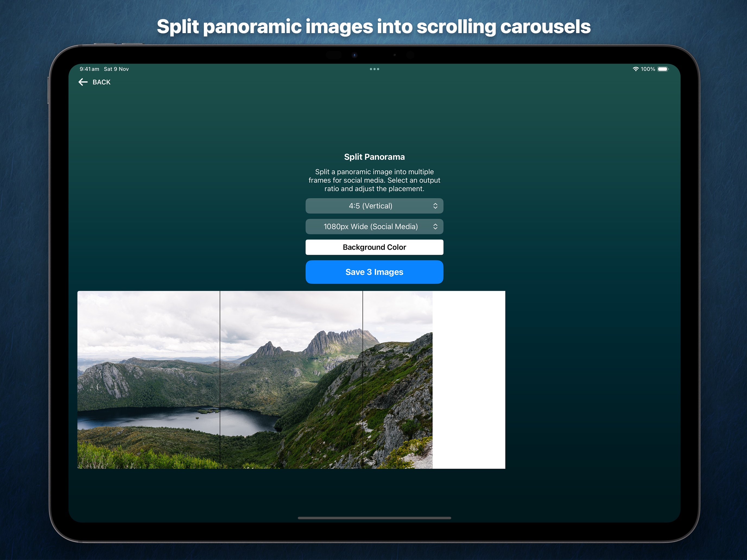The image size is (747, 560).
Task: Tap the split panorama description text
Action: point(374,180)
